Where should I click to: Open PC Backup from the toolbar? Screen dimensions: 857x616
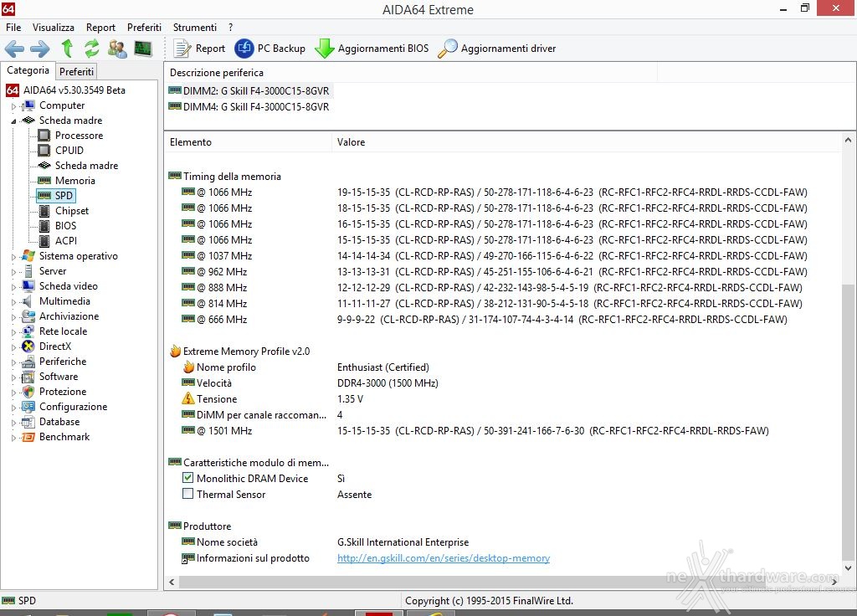point(270,49)
